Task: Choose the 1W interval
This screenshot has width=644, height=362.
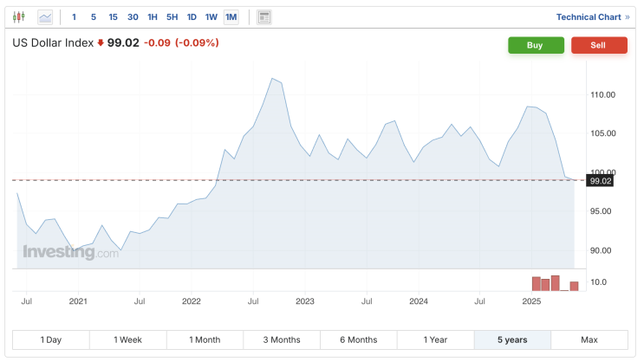Action: [x=211, y=17]
